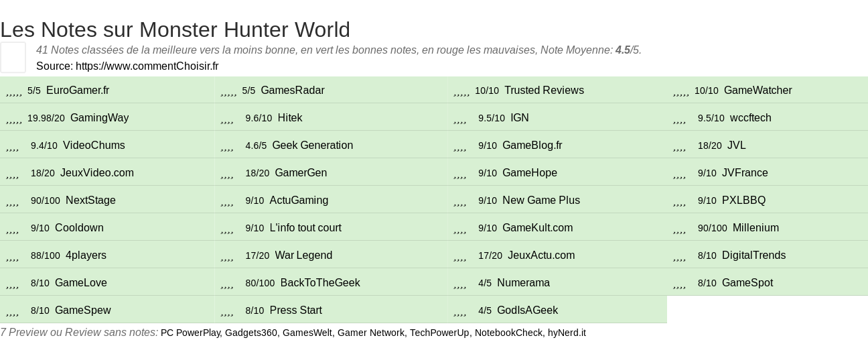Select the GameLove entry
This screenshot has width=868, height=340.
tap(81, 283)
